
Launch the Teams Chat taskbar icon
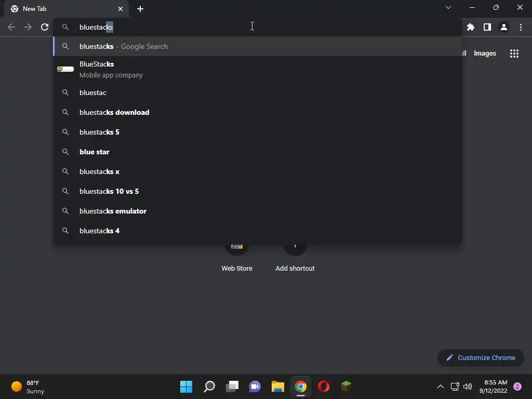pyautogui.click(x=255, y=387)
